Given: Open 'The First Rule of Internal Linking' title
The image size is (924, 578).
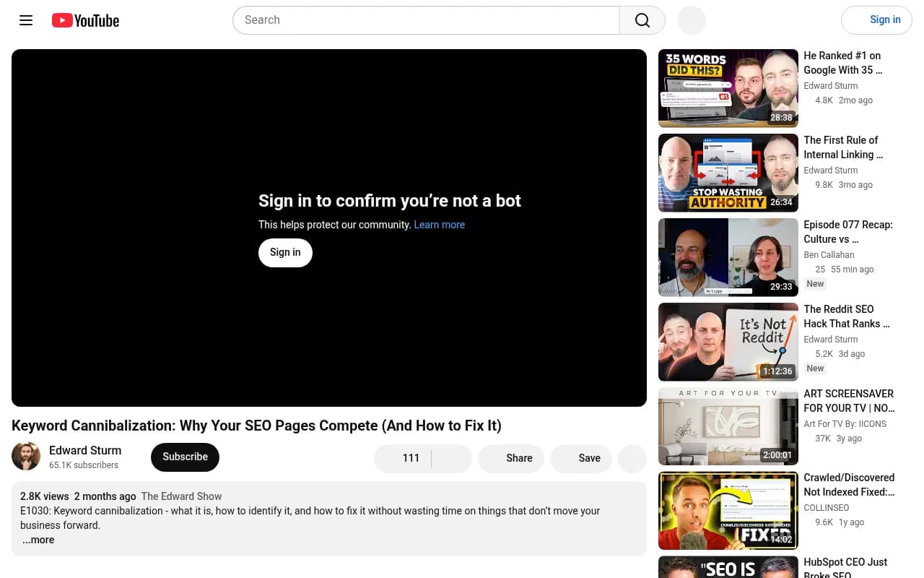Looking at the screenshot, I should point(843,147).
